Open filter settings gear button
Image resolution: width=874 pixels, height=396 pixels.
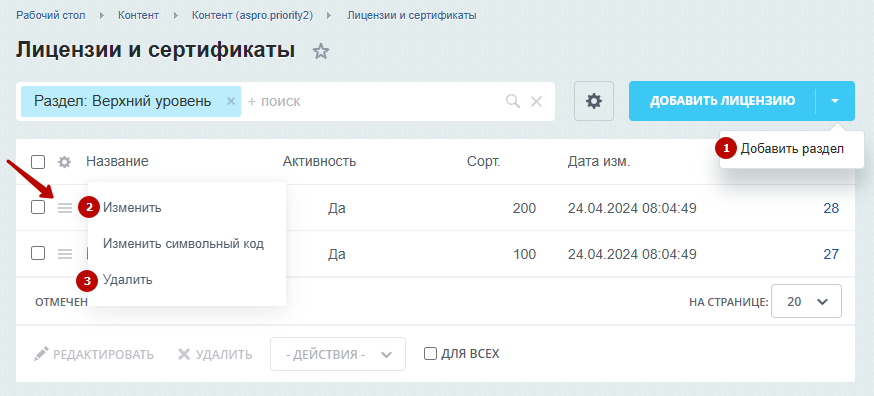point(594,101)
